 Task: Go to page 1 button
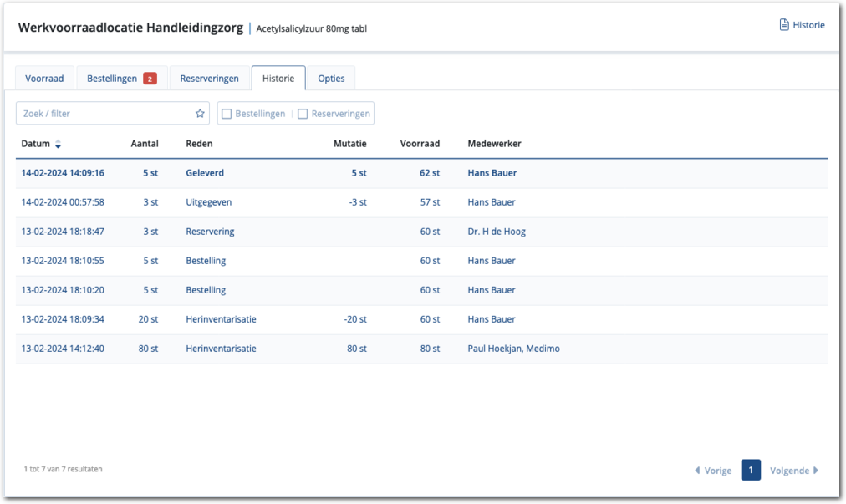pyautogui.click(x=750, y=471)
